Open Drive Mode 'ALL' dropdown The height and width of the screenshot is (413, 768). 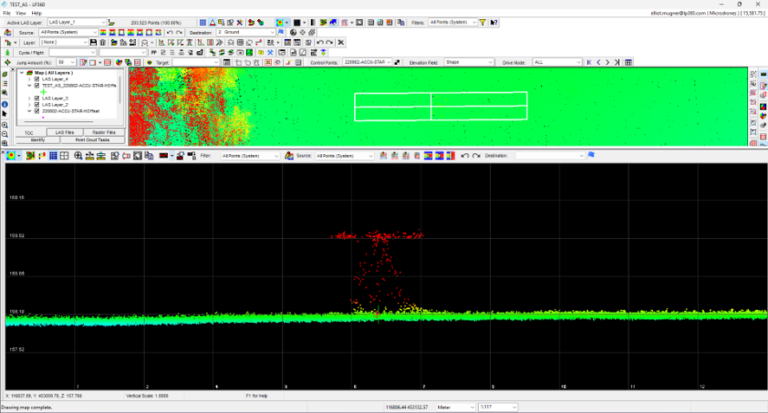(x=557, y=63)
